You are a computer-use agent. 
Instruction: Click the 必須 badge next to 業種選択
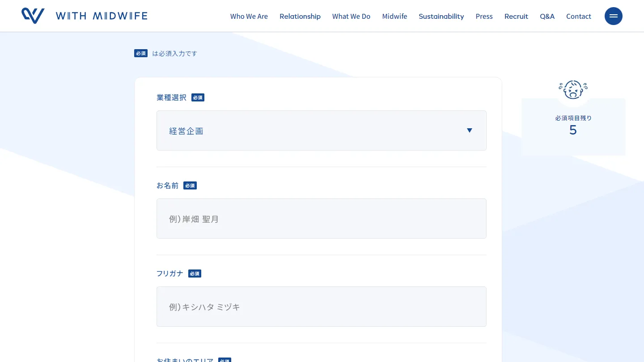(198, 97)
